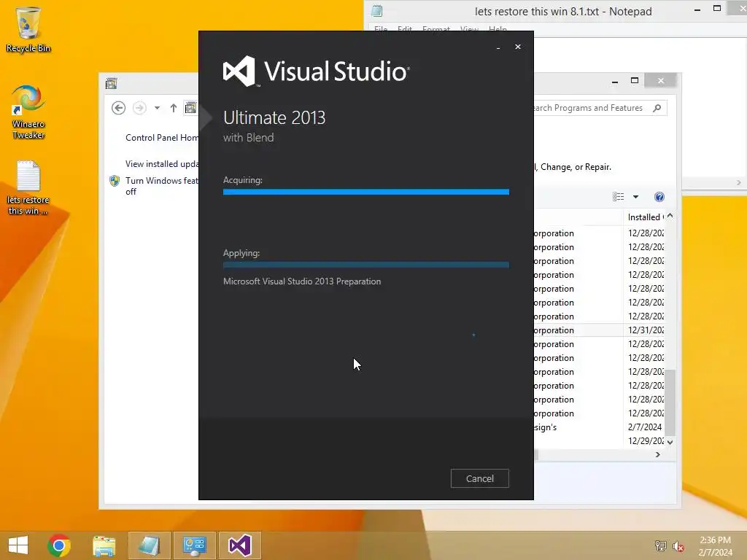Open Notepad Help menu
Image resolution: width=747 pixels, height=560 pixels.
[x=498, y=29]
